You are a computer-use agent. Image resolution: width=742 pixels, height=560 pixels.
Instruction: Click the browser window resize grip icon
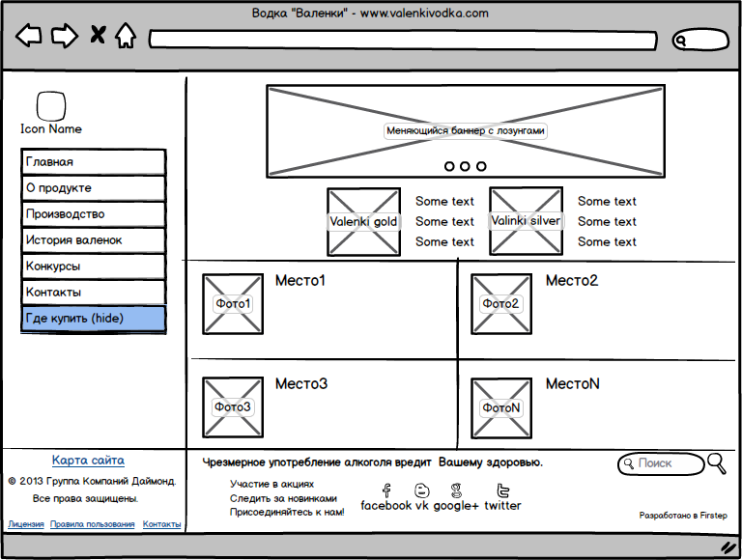(x=728, y=546)
